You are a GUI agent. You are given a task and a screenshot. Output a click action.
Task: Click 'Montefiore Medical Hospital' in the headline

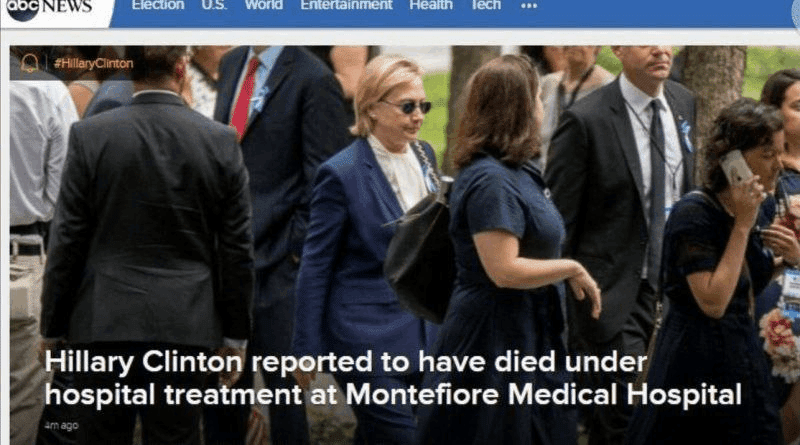point(544,394)
